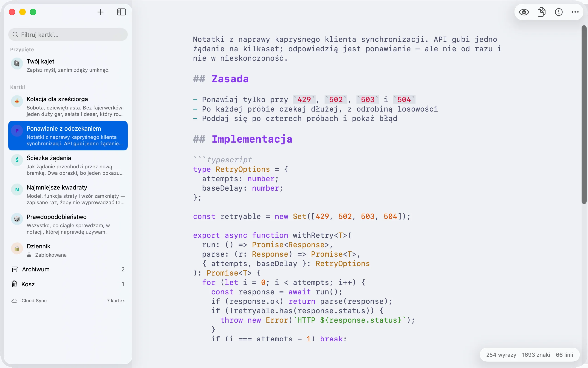Click the typescript code fence label
Viewport: 588px width, 368px height.
(x=229, y=160)
